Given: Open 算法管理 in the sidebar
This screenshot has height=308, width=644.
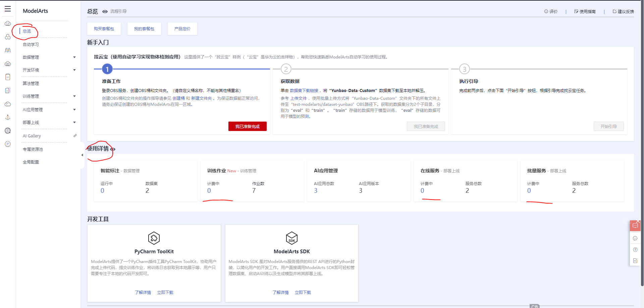Looking at the screenshot, I should click(31, 83).
